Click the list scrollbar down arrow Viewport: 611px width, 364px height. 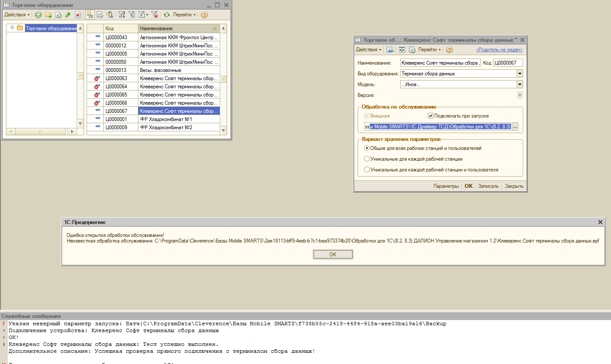pos(223,131)
